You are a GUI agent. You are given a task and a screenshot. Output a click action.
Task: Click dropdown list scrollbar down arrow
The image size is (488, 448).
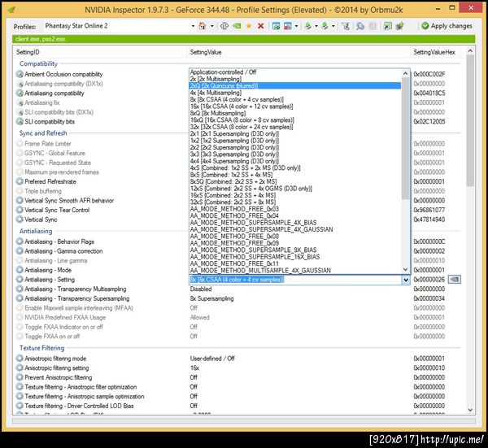406,269
